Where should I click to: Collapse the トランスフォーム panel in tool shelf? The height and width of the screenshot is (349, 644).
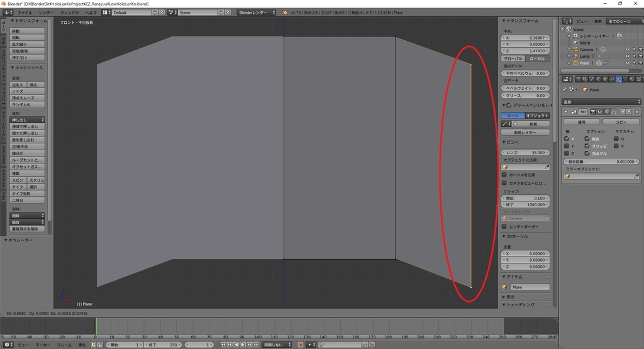[13, 21]
